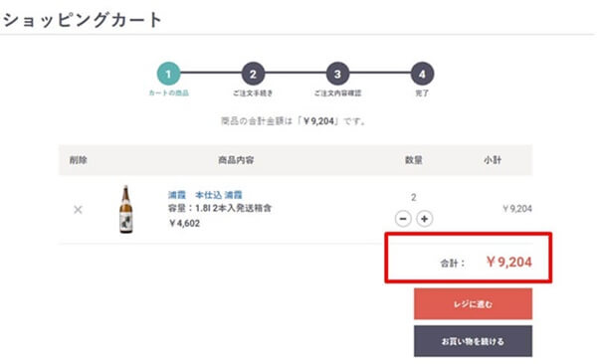
Task: Click the 完了 step label
Action: point(422,92)
